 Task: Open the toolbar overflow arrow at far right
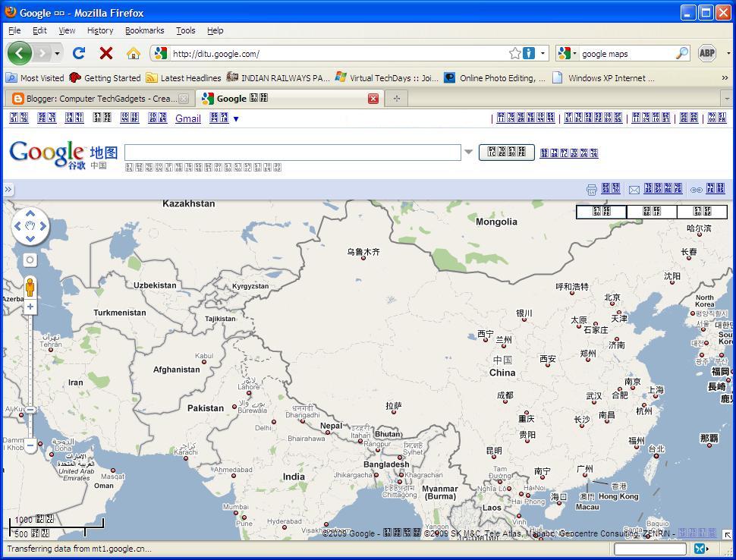[x=728, y=54]
